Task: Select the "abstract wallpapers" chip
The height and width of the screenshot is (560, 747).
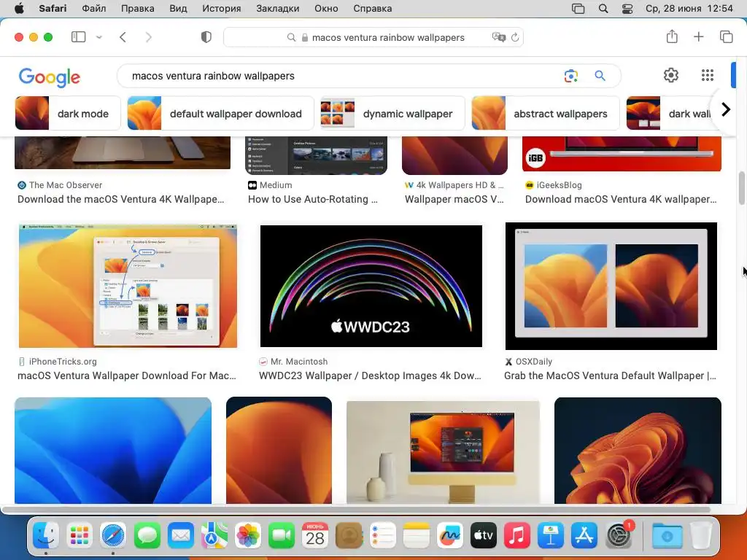Action: pyautogui.click(x=546, y=113)
